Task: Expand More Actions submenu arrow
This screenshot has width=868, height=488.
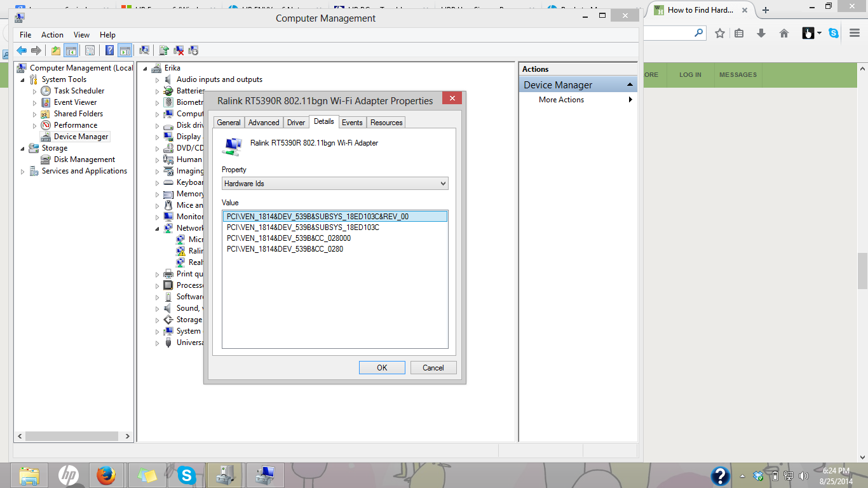Action: [x=630, y=100]
